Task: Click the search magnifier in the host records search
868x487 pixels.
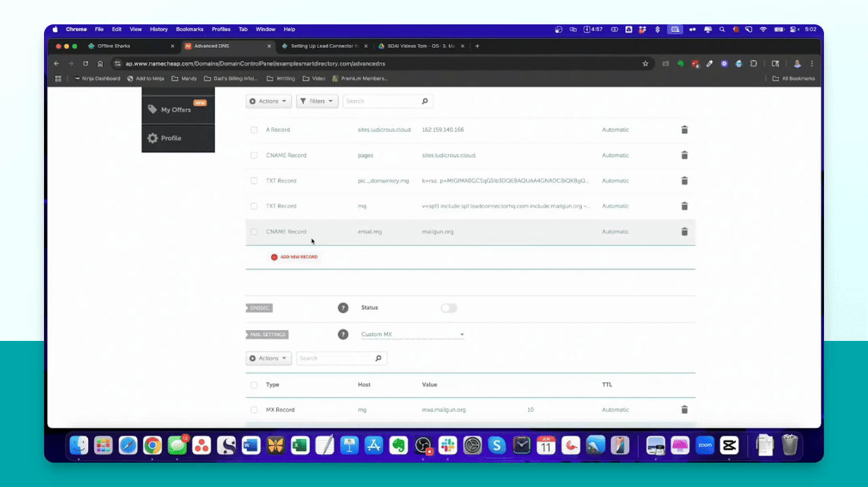Action: [x=425, y=101]
